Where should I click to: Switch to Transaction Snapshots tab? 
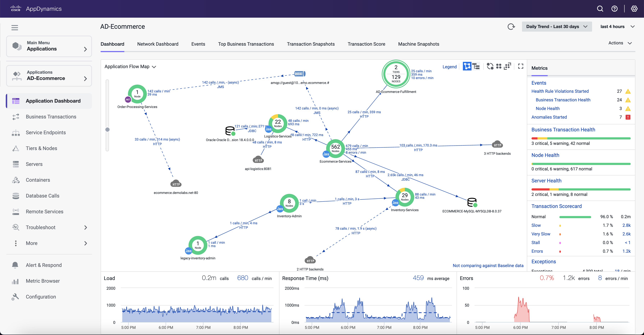tap(310, 44)
